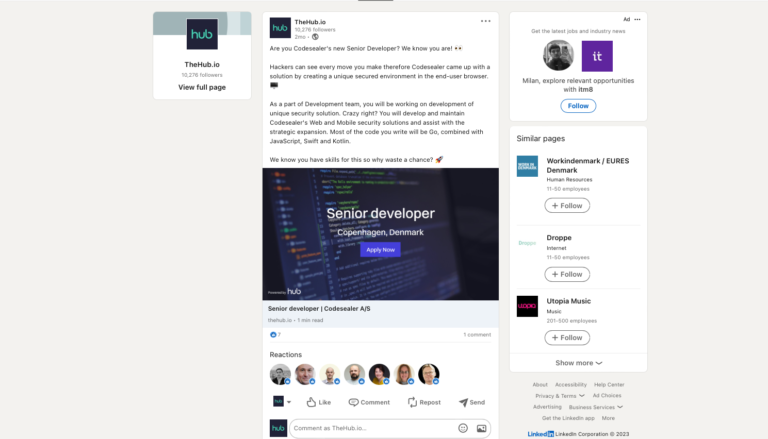Click the like reaction count icon
Image resolution: width=768 pixels, height=439 pixels.
coord(273,335)
